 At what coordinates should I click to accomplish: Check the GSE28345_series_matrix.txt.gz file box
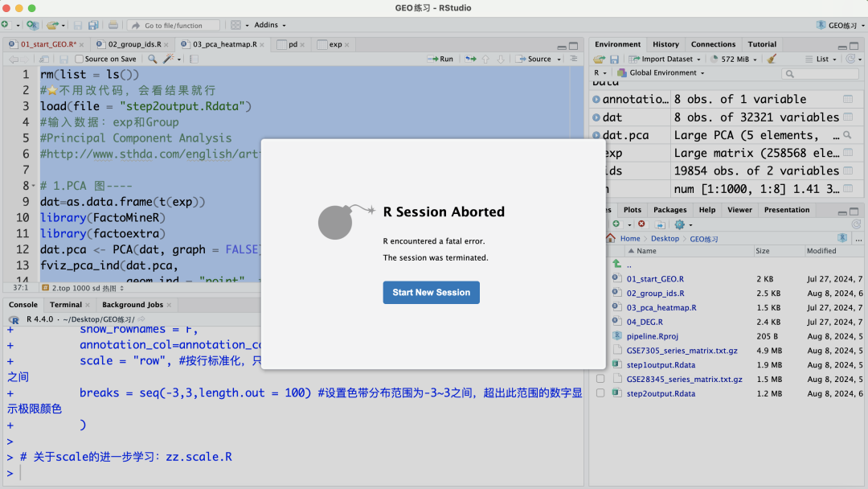click(600, 379)
